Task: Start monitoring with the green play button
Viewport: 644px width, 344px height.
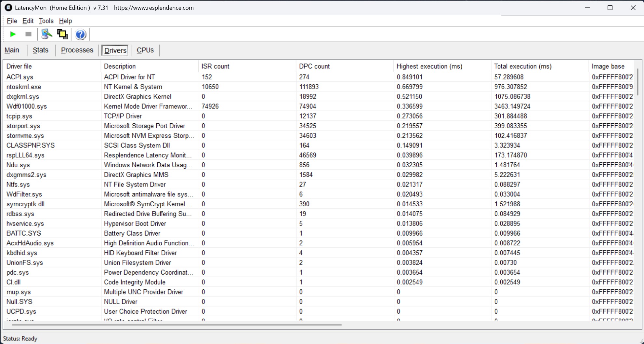Action: pos(13,34)
